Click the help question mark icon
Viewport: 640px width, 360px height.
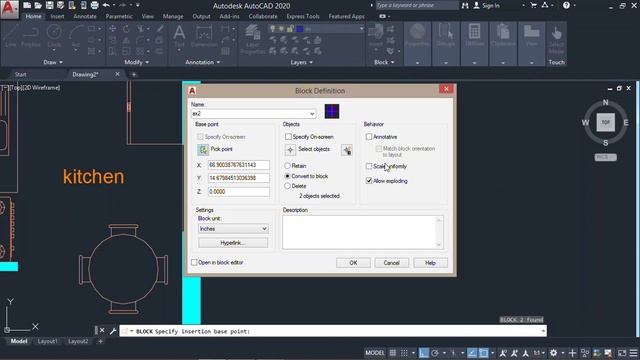566,5
